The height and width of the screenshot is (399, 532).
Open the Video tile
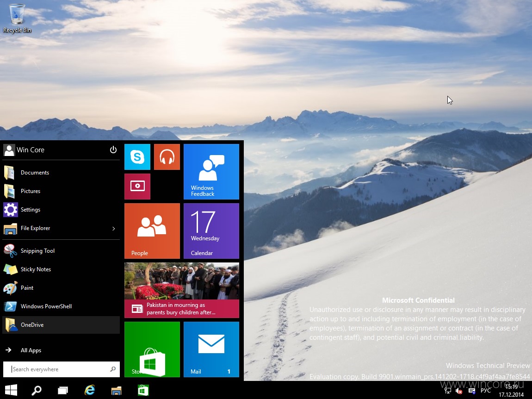click(x=137, y=187)
